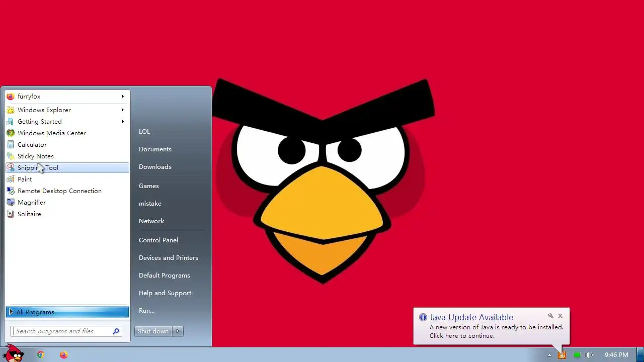Open Control Panel
This screenshot has width=644, height=362.
158,240
